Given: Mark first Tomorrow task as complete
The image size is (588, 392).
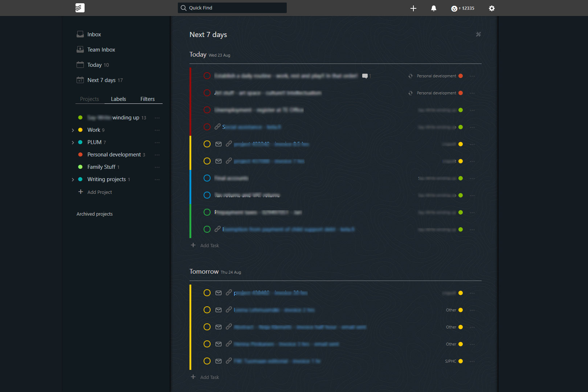Looking at the screenshot, I should click(x=207, y=293).
